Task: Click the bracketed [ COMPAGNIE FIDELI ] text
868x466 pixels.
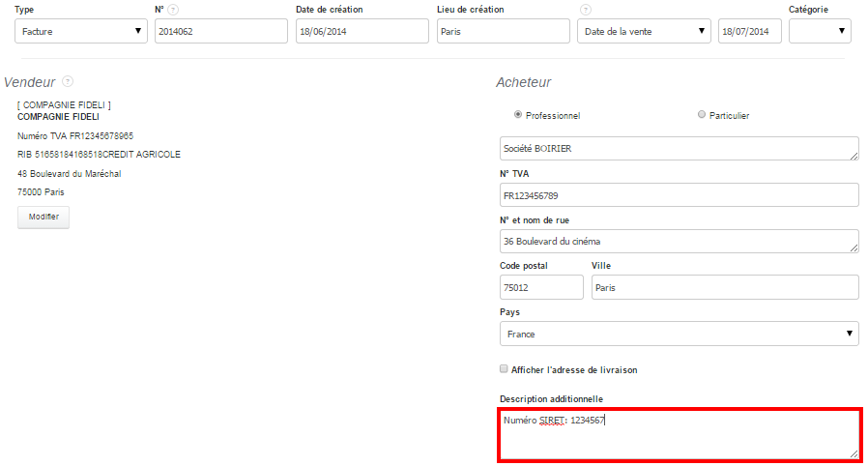Action: [64, 105]
